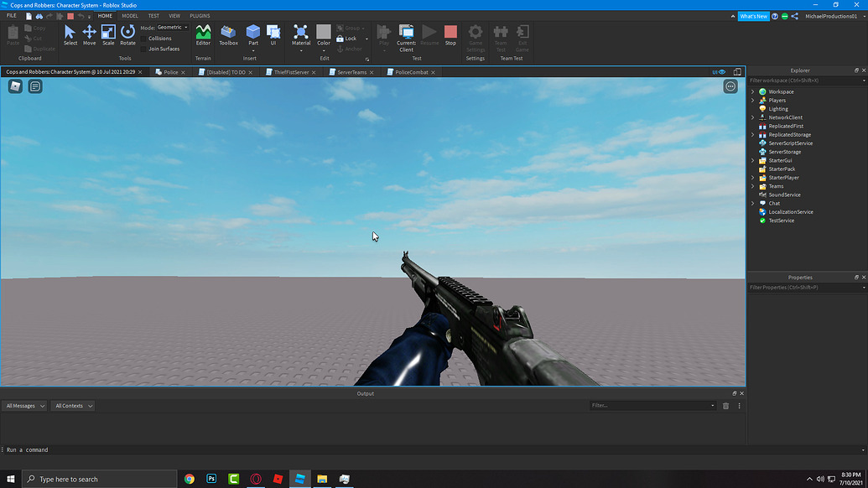Toggle the UI visibility eye button
This screenshot has width=868, height=488.
pos(719,72)
